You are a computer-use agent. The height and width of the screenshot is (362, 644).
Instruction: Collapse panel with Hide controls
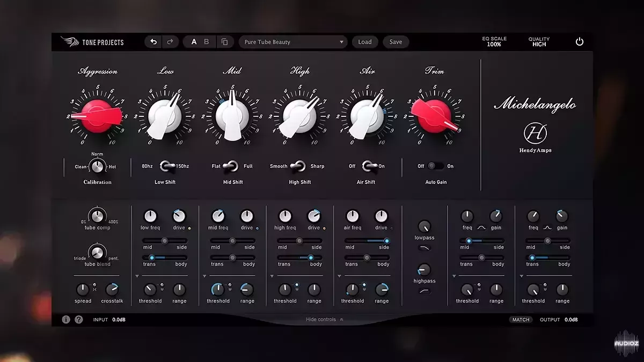pyautogui.click(x=324, y=320)
